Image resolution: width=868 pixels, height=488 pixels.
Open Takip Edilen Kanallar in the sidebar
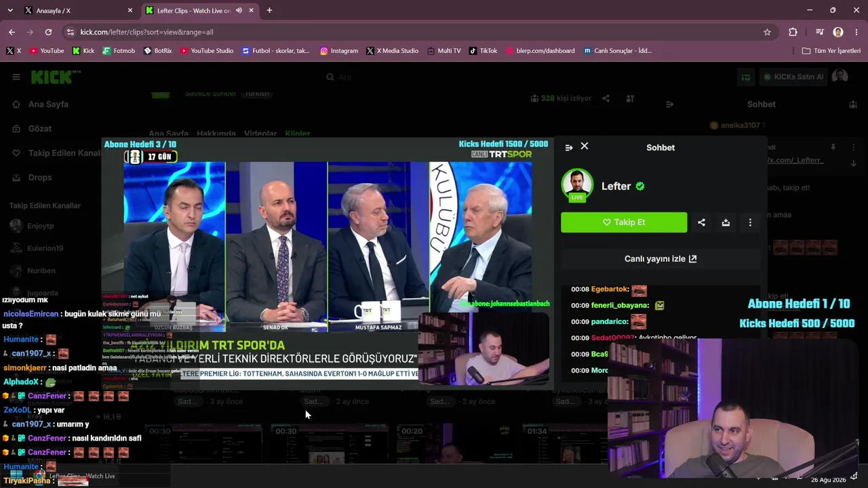point(56,153)
